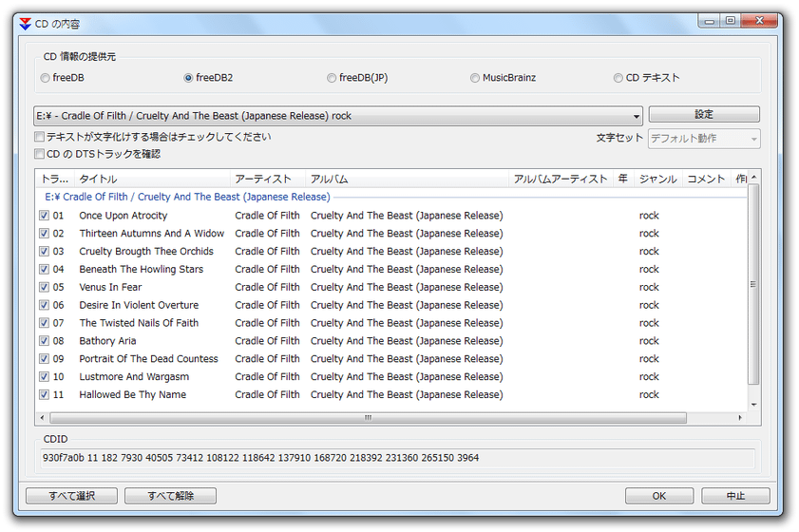This screenshot has height=532, width=799.
Task: Select the title 'Portrait Of The Dead Countess'
Action: point(149,359)
